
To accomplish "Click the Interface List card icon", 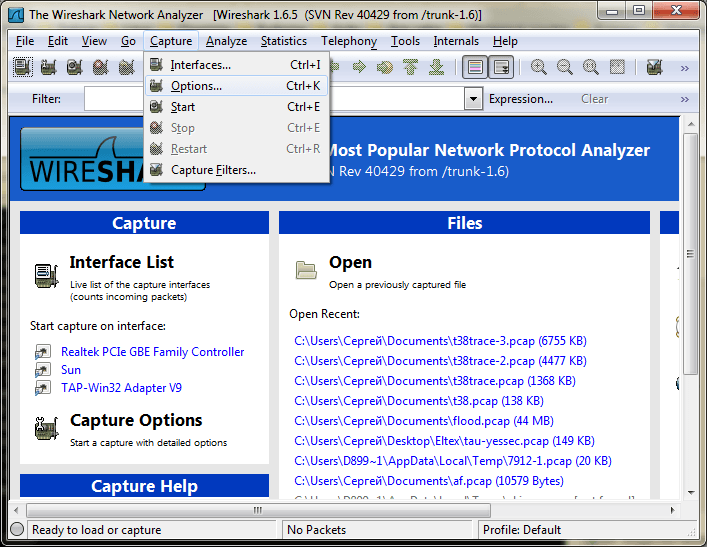I will (x=46, y=276).
